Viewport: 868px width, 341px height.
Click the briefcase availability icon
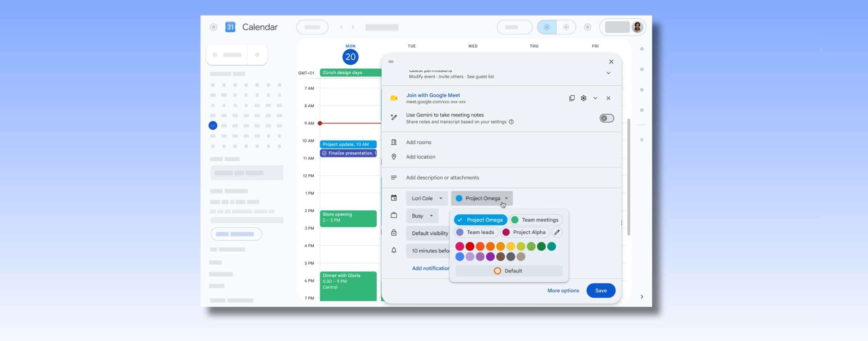click(394, 216)
